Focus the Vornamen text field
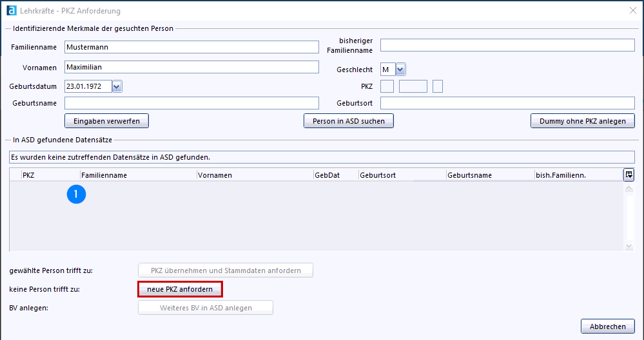 [x=191, y=67]
